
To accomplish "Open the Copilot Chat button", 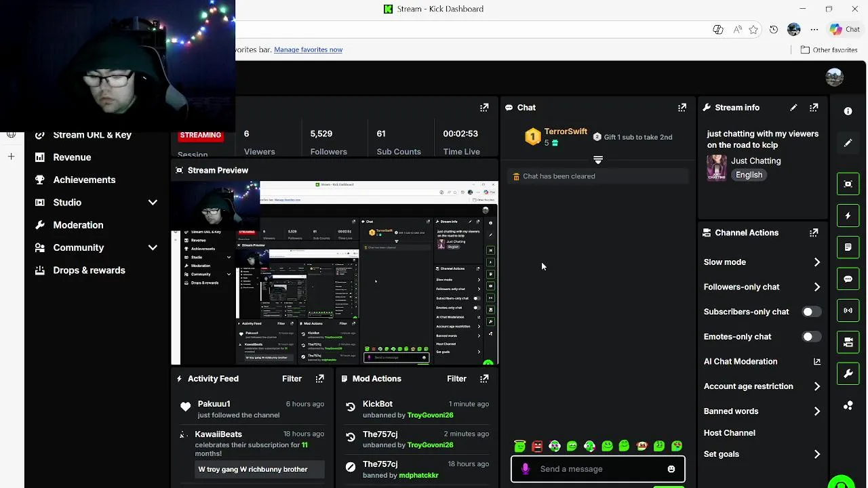I will coord(845,29).
